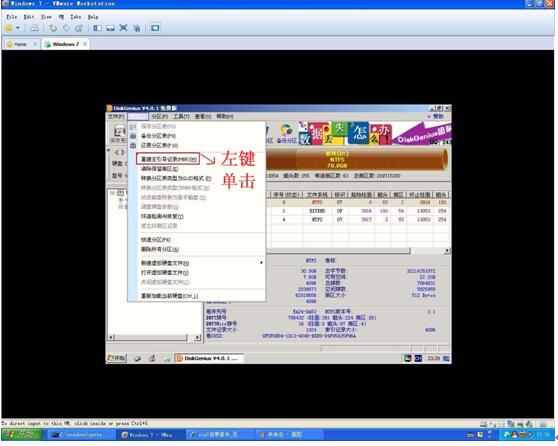558x446 pixels.
Task: Click the snapshot manager toolbar icon
Action: click(x=79, y=28)
